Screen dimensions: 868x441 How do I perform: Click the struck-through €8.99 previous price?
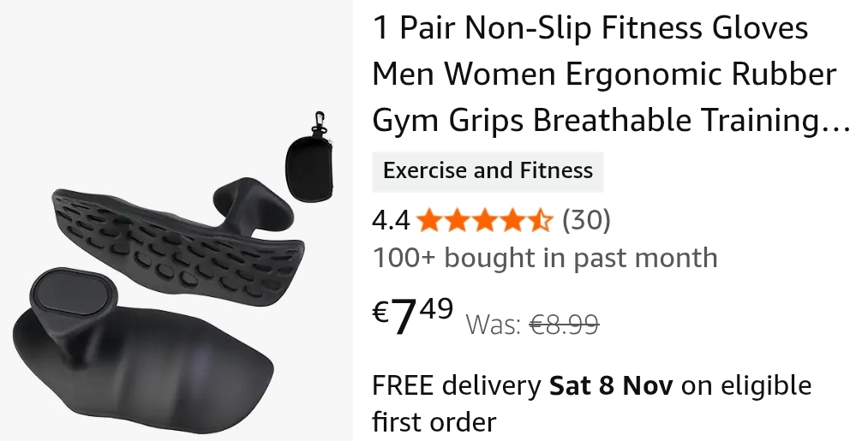pos(564,324)
